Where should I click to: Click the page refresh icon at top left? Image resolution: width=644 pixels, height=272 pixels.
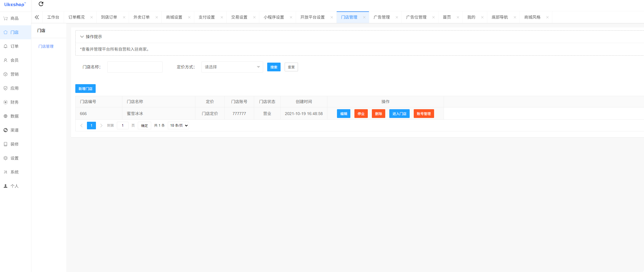41,4
